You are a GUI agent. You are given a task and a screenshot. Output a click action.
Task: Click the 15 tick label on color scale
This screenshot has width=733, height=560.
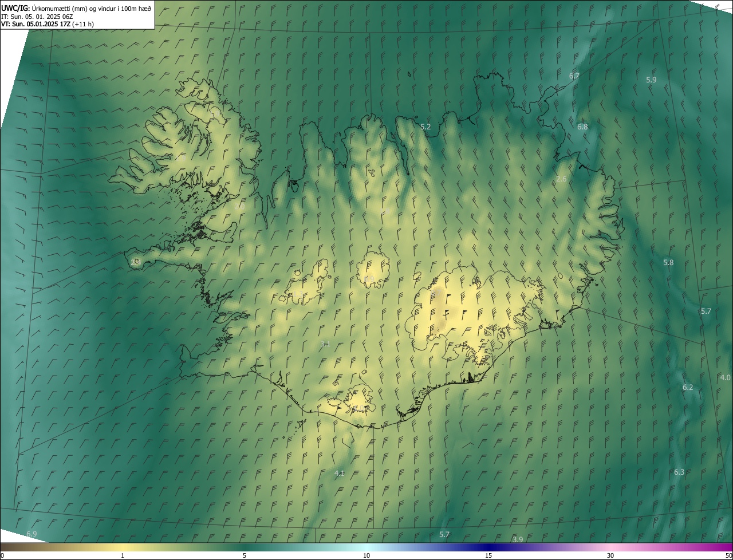coord(488,555)
